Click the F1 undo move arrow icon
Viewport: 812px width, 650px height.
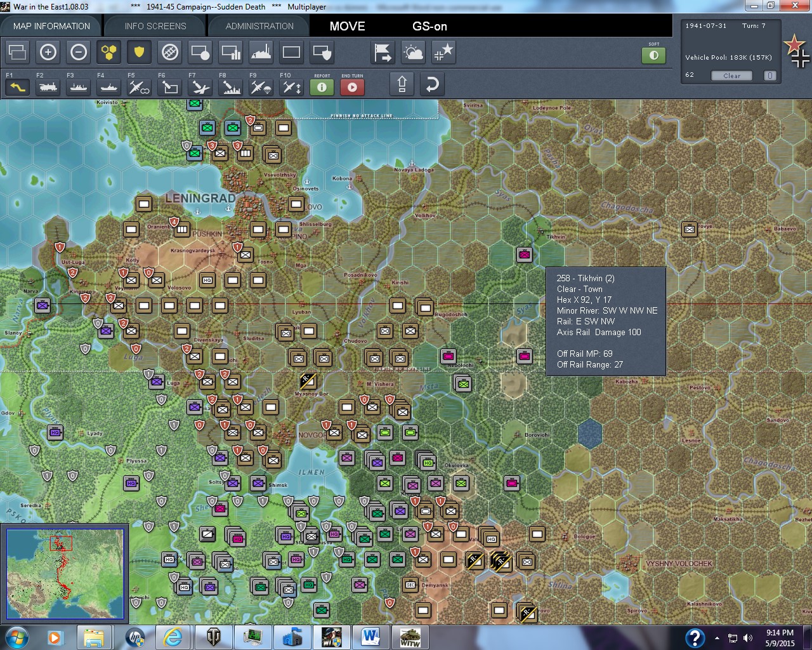17,87
